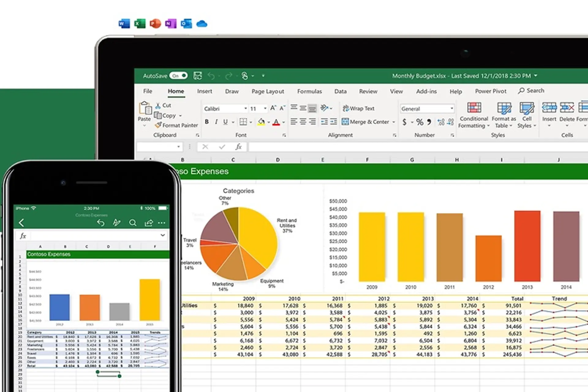Toggle bold formatting

[207, 122]
